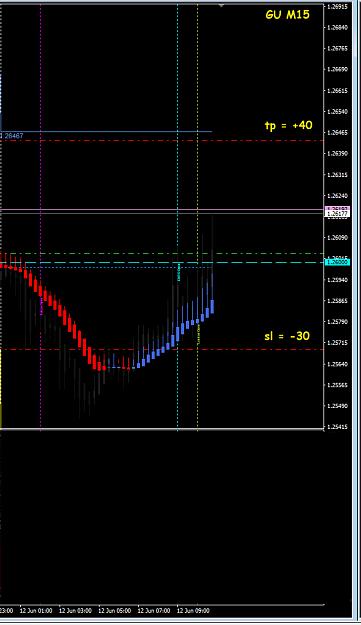
Task: Click the chart shift triangle marker at the top
Action: pyautogui.click(x=222, y=5)
